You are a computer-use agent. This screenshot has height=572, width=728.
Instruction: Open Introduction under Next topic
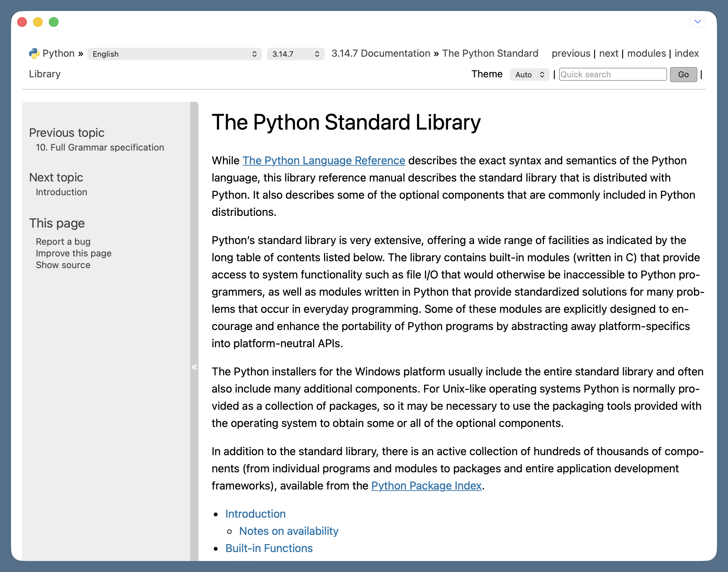tap(61, 192)
